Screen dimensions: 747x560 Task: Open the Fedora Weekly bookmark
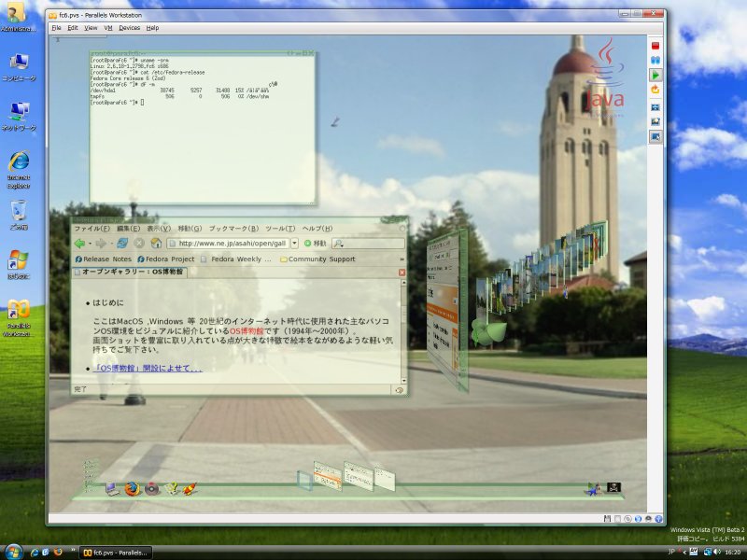click(x=236, y=259)
